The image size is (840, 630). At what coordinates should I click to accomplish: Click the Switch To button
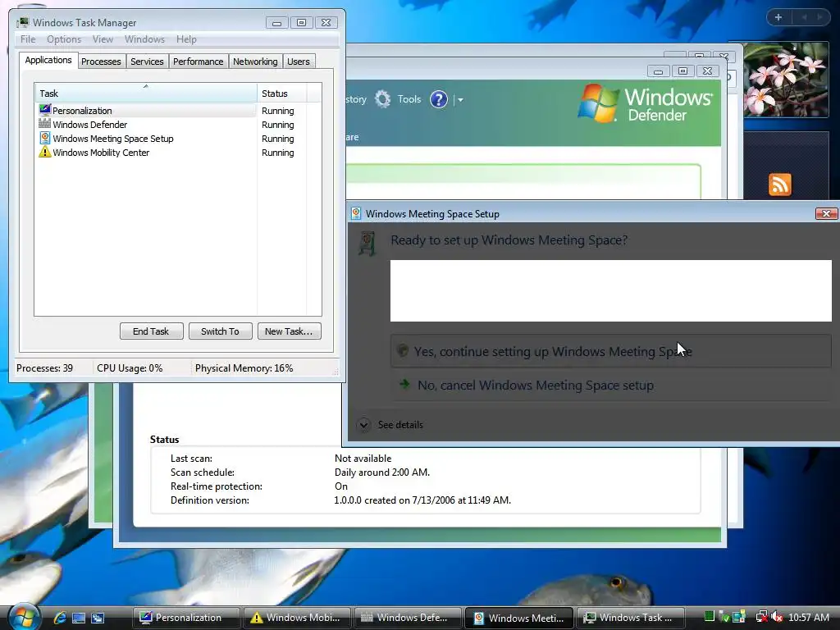[x=220, y=331]
